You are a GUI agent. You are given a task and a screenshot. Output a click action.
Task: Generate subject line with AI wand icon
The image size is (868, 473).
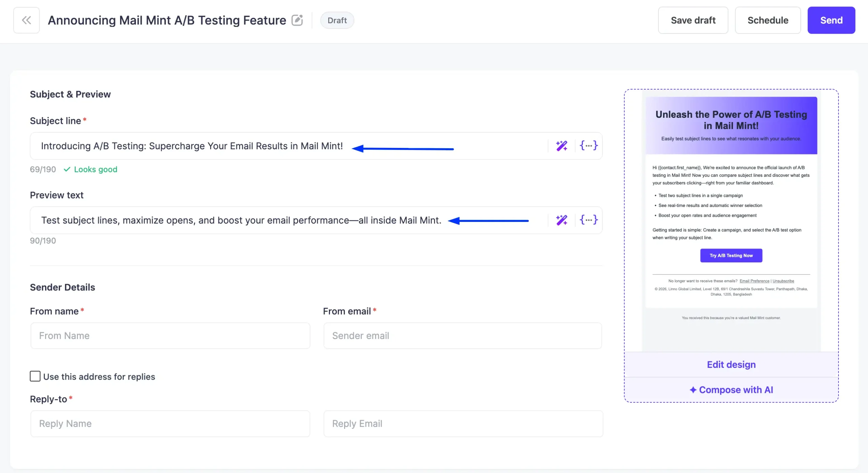pyautogui.click(x=561, y=146)
